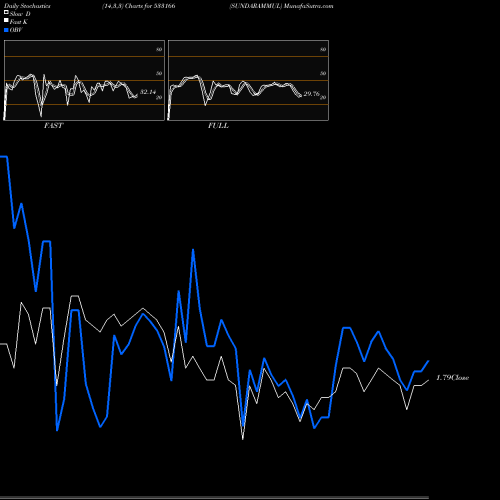Viewport: 500px width, 500px height.
Task: Click the blue OBV legend swatch
Action: [6, 30]
